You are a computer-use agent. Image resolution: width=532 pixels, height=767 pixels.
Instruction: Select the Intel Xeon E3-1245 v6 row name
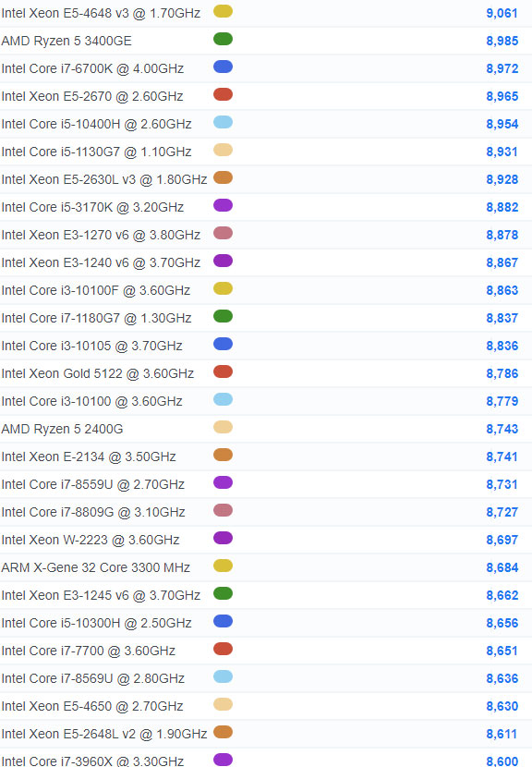tap(101, 595)
